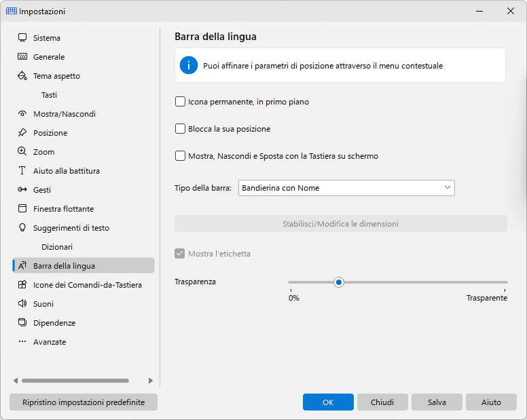Open the Dizionari subsection
This screenshot has height=420, width=527.
point(57,247)
